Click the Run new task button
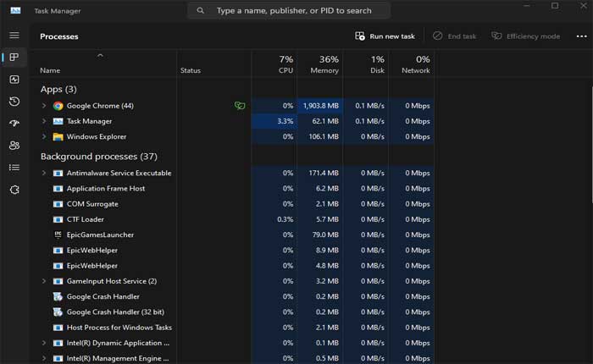593x364 pixels. pyautogui.click(x=385, y=36)
